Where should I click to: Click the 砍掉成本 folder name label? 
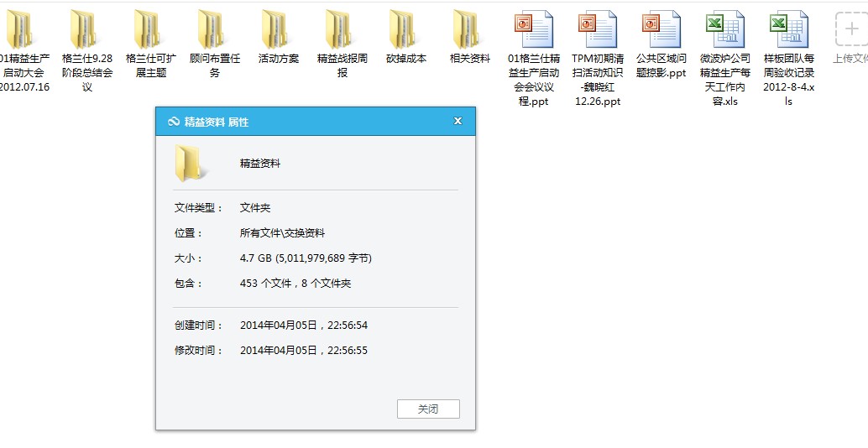pyautogui.click(x=406, y=59)
